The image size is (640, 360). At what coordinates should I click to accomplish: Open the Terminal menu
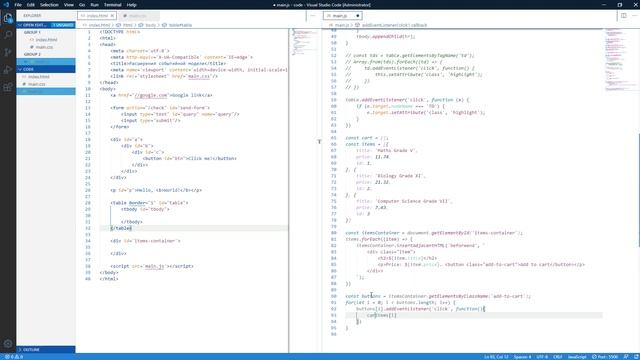pyautogui.click(x=113, y=5)
